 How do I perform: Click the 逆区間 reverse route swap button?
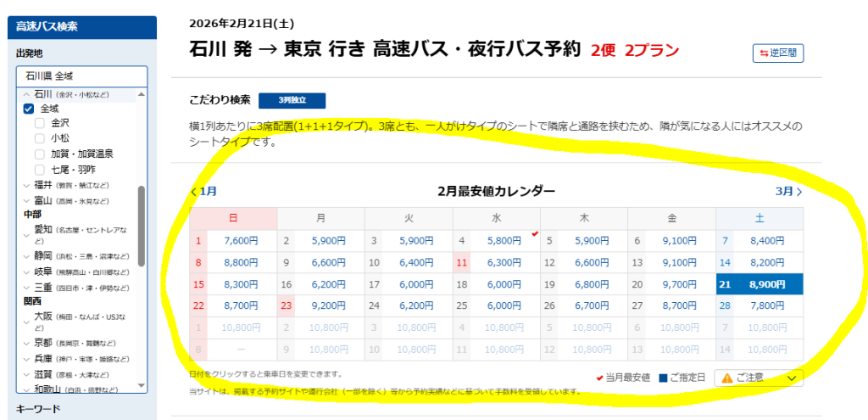pos(778,53)
